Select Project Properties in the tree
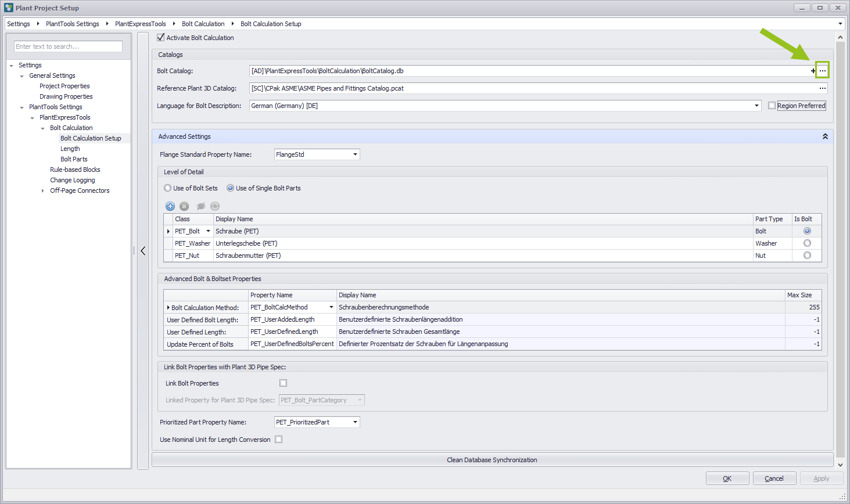 [x=64, y=86]
